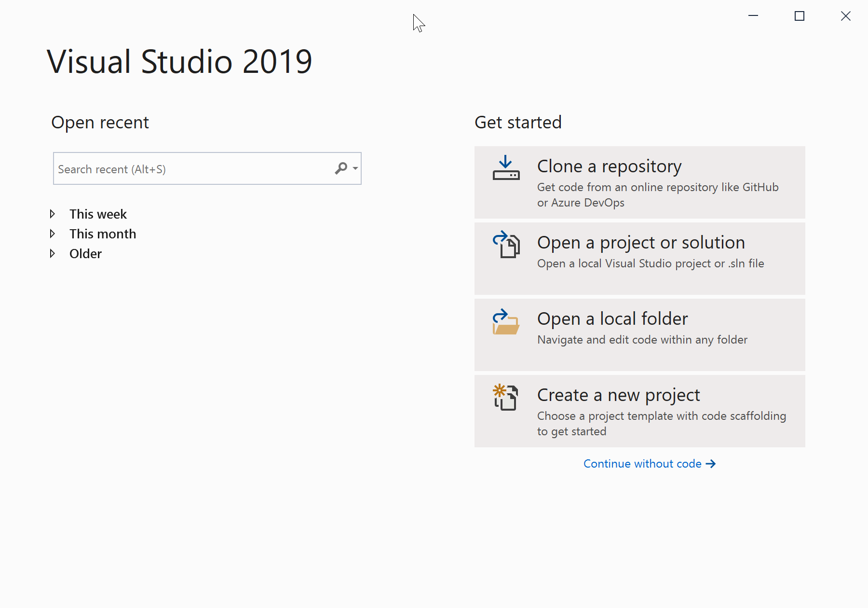Screen dimensions: 868x608
Task: Choose Clone a repository
Action: [639, 182]
